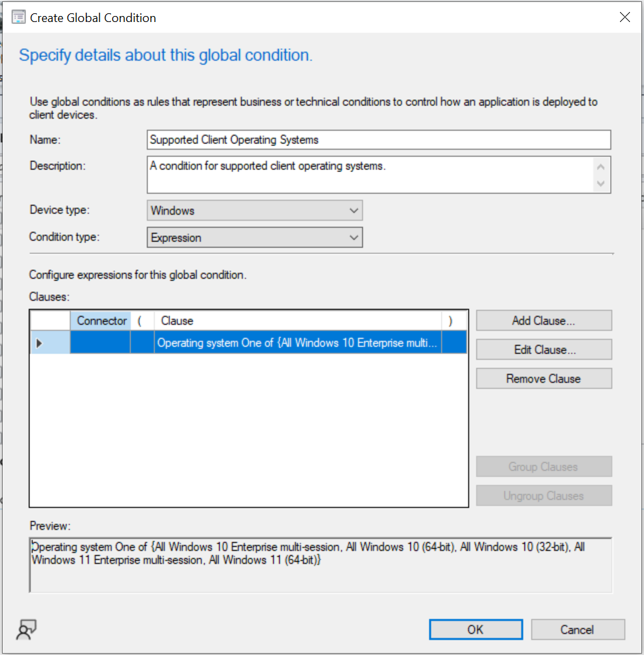
Task: Confirm with the OK button
Action: 476,630
